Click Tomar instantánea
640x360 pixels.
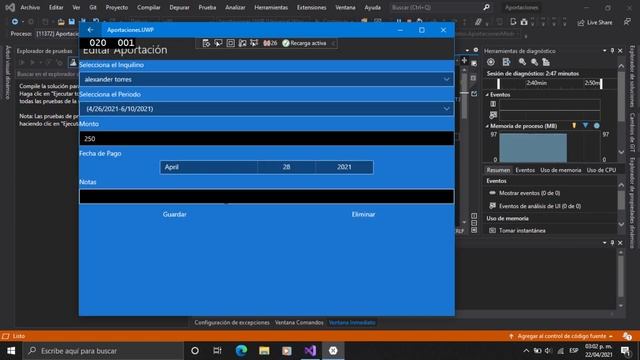click(x=522, y=231)
